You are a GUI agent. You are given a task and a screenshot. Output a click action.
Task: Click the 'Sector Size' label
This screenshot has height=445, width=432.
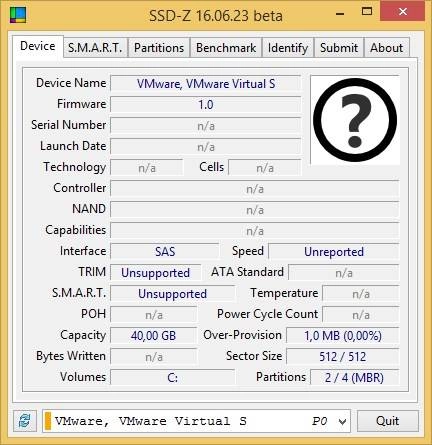pos(254,356)
